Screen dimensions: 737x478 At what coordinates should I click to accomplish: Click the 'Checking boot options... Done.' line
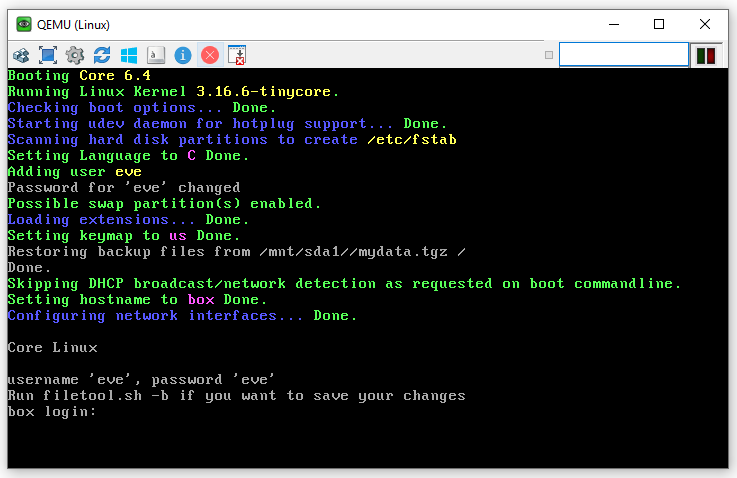142,108
